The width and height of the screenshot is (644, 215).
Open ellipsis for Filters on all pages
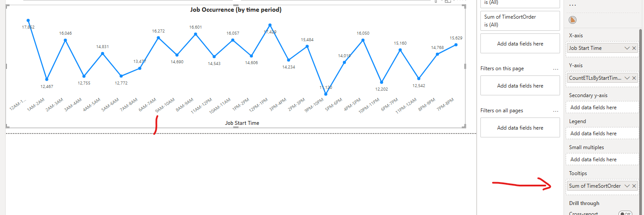pyautogui.click(x=556, y=111)
